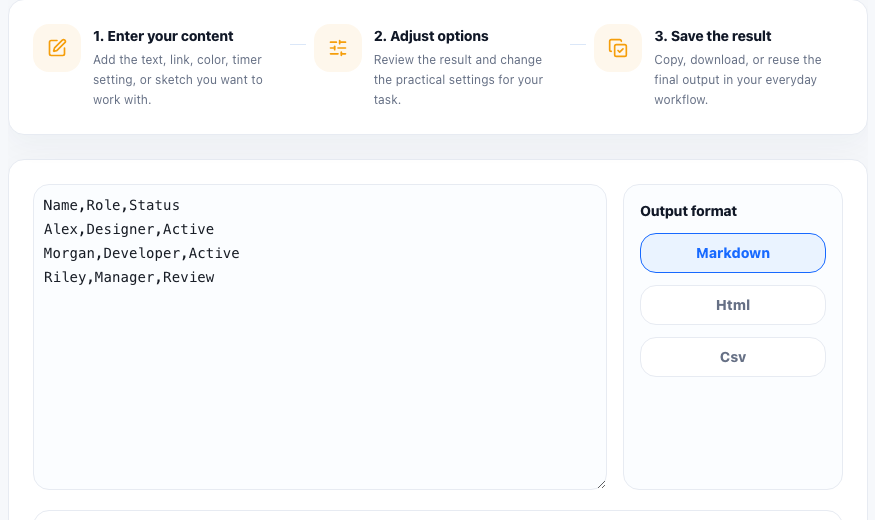The image size is (875, 520).
Task: Click the copy-check icon beside Save the result
Action: point(618,48)
